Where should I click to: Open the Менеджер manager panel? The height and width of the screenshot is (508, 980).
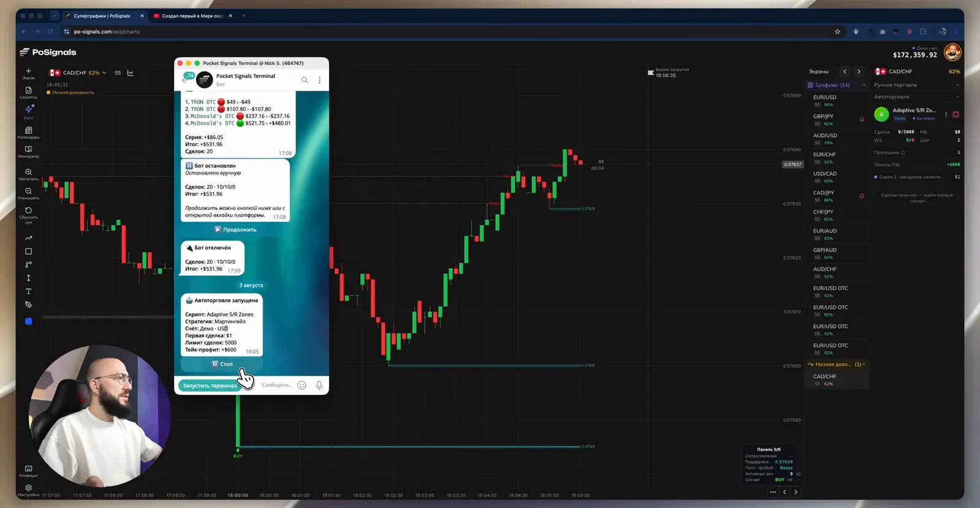28,151
